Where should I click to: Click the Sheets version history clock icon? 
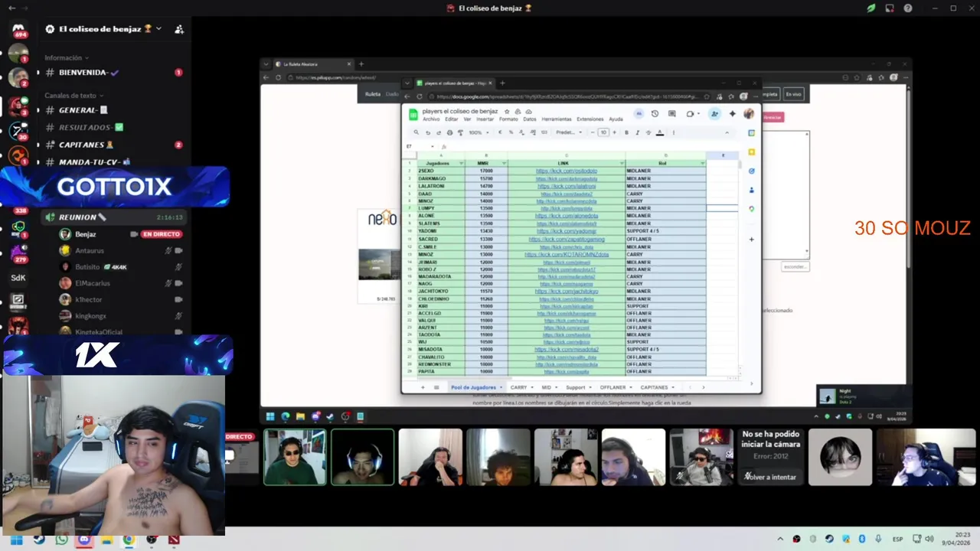(655, 114)
